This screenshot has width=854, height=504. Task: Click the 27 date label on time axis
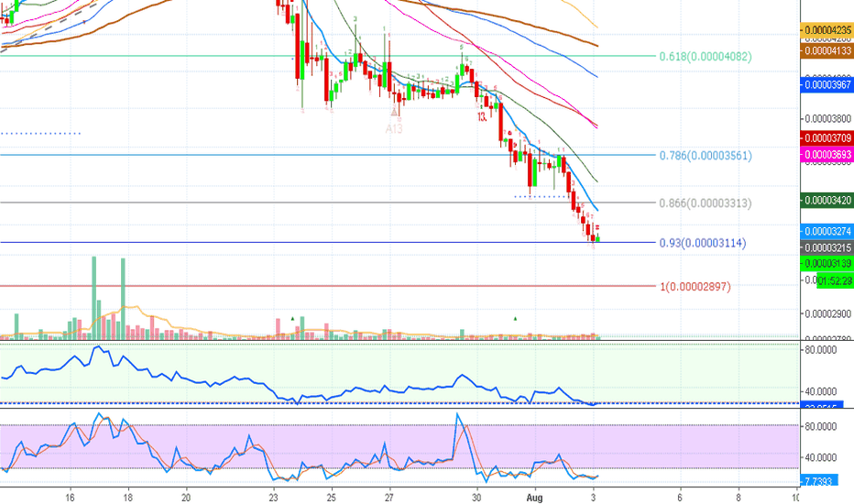click(389, 498)
